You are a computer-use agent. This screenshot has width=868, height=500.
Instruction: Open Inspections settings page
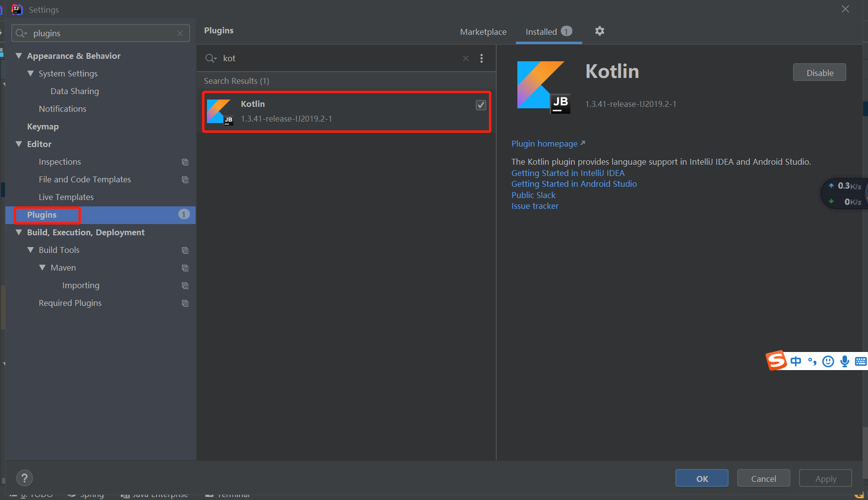60,162
